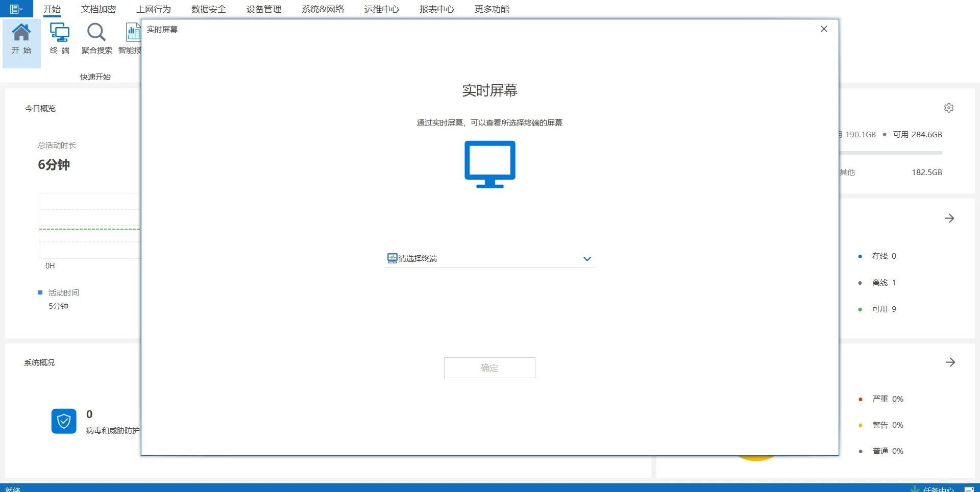980x492 pixels.
Task: Click the yellow 警告 alert indicator
Action: [861, 425]
